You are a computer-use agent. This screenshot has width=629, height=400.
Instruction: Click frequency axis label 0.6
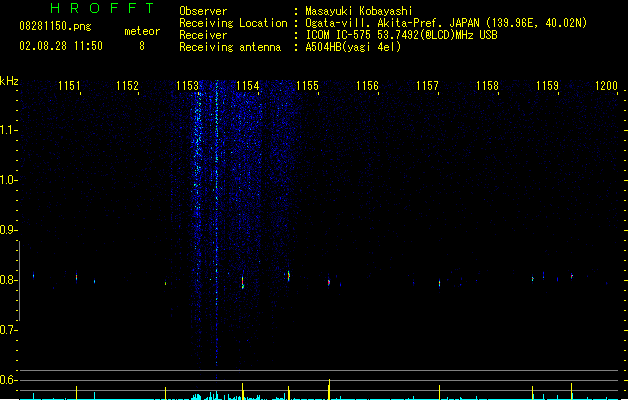click(8, 380)
